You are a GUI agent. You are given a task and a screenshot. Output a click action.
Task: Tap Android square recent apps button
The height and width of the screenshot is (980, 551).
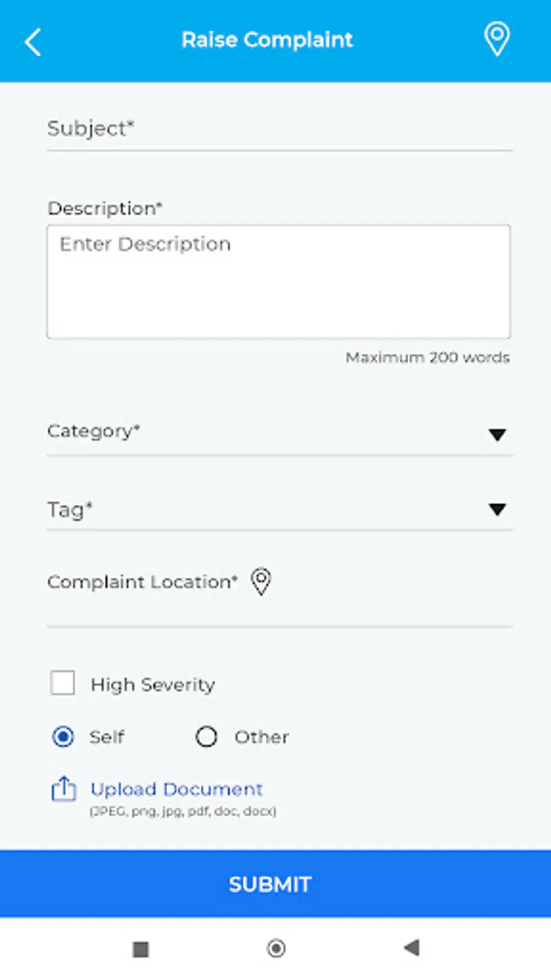(x=141, y=949)
